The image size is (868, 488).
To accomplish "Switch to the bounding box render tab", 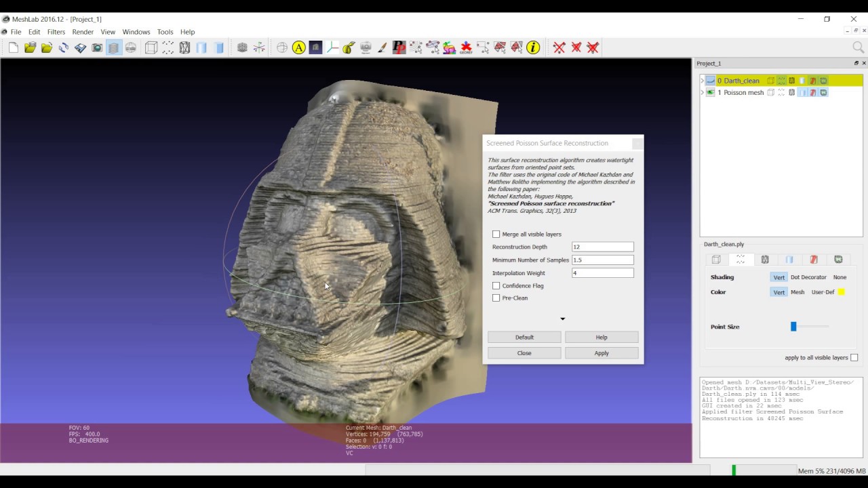I will pyautogui.click(x=716, y=260).
